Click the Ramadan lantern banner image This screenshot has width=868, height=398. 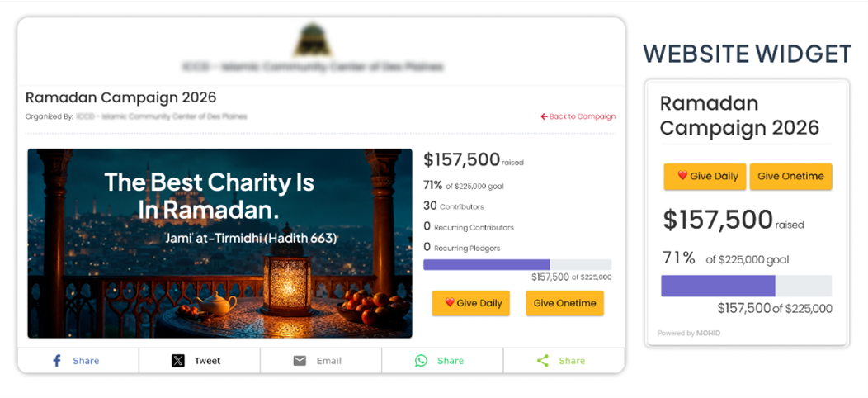click(219, 243)
